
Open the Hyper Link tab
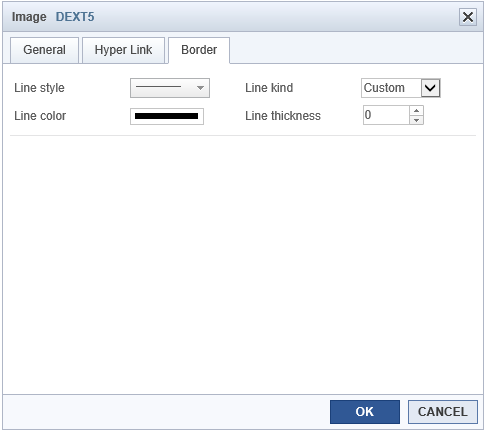[123, 50]
